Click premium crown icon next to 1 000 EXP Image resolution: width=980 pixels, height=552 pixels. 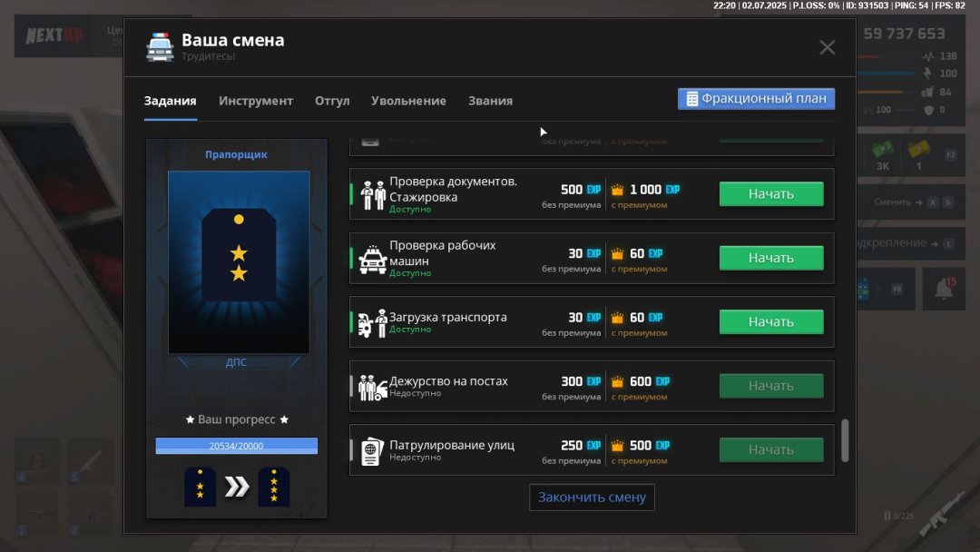618,190
